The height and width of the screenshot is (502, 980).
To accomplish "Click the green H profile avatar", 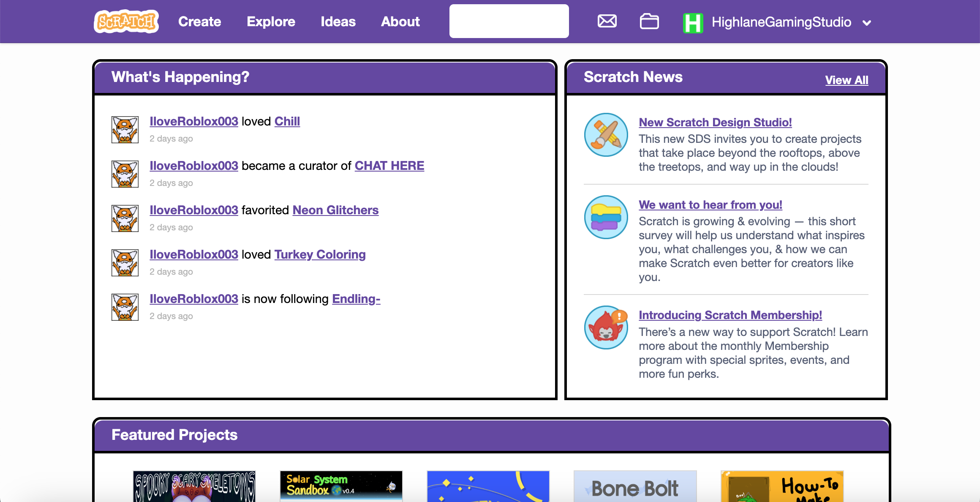I will click(693, 22).
